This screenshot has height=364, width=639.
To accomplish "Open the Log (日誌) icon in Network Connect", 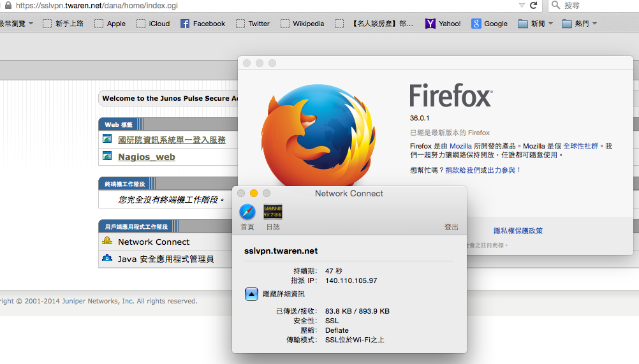I will 273,212.
